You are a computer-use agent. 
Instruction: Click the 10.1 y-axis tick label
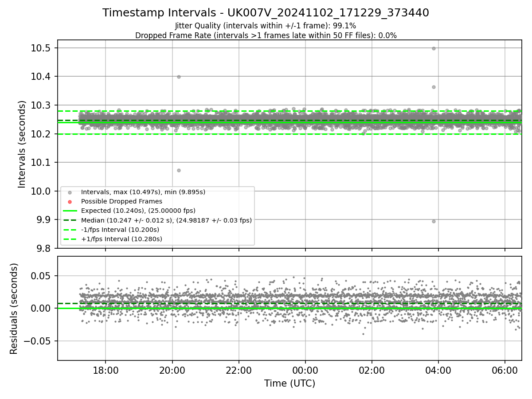point(42,163)
